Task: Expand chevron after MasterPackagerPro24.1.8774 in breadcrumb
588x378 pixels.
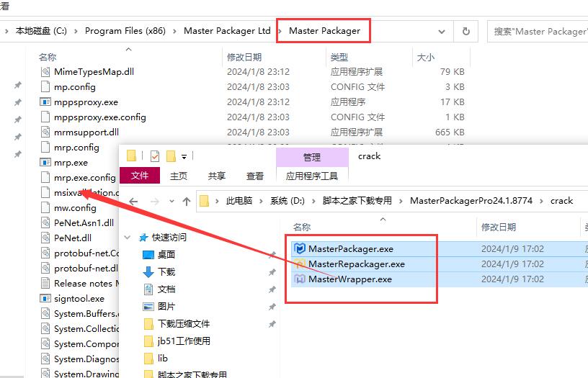Action: pos(541,201)
